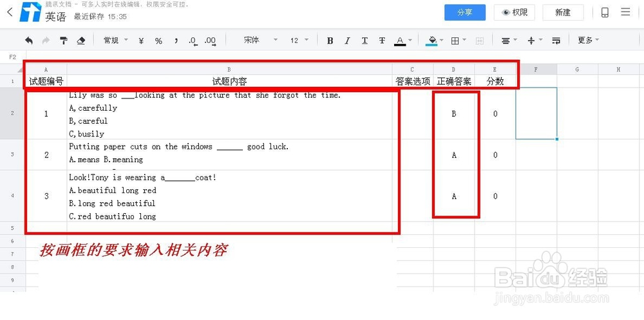Click the merge cells icon

tap(479, 41)
